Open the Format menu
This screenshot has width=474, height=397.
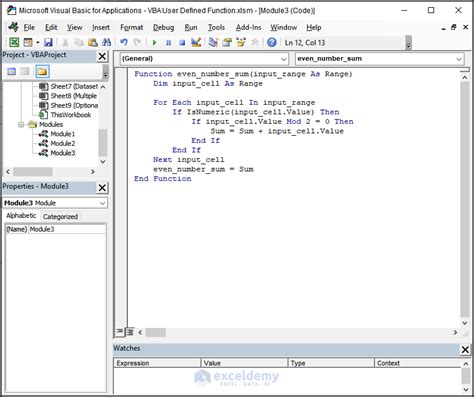click(x=132, y=28)
